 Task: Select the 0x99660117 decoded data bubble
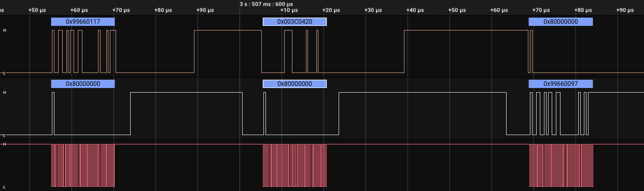click(83, 22)
